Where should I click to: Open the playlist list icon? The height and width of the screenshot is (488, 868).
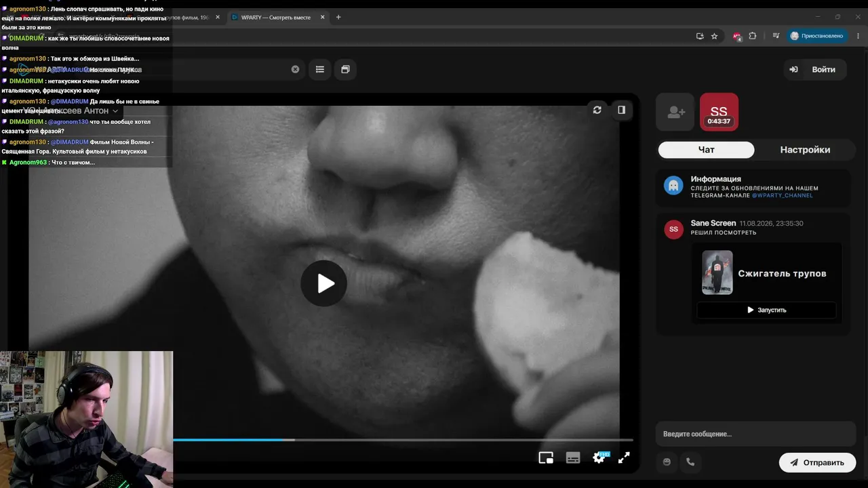320,69
